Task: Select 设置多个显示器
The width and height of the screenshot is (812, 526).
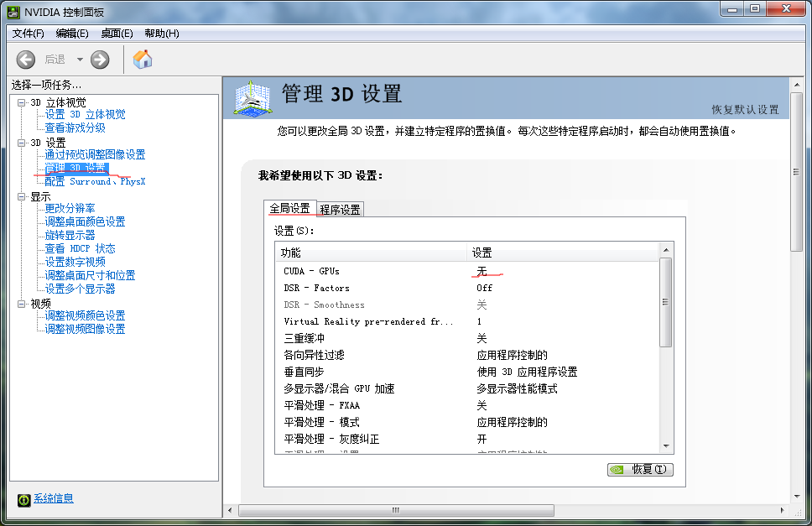Action: coord(80,289)
